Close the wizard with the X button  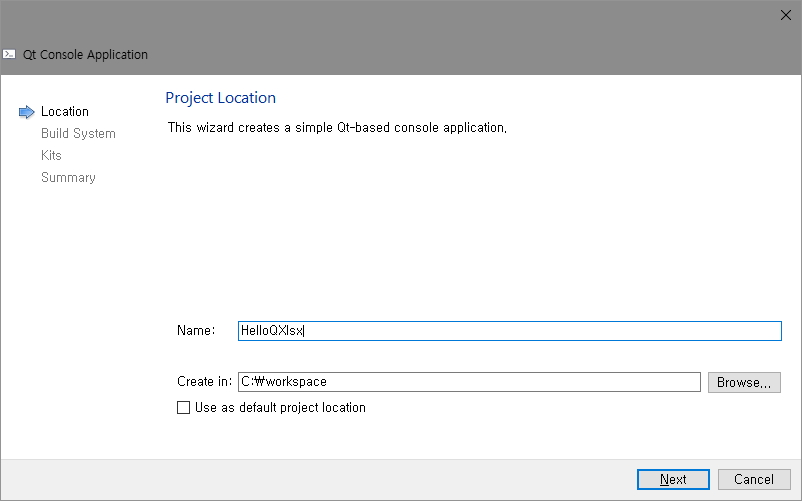pos(784,15)
